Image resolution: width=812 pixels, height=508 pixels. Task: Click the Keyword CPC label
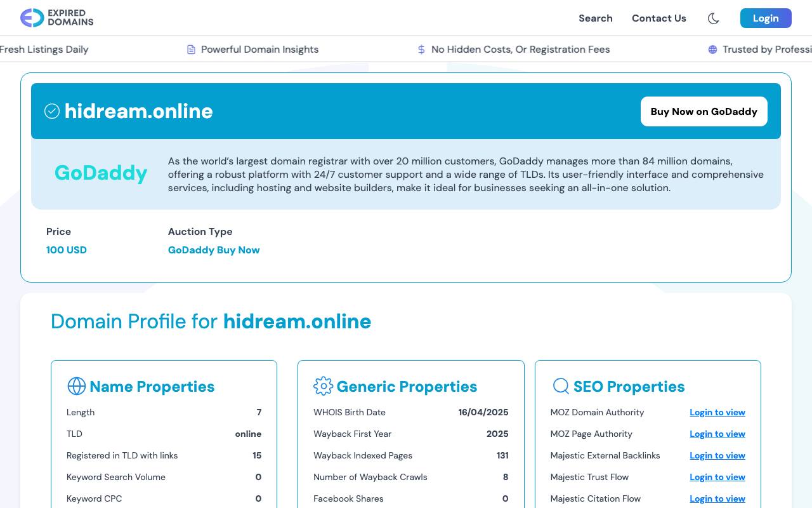tap(95, 498)
